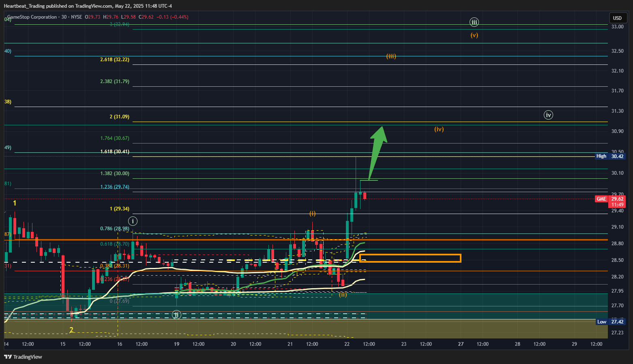633x364 pixels.
Task: Click the close value C29.62
Action: pyautogui.click(x=146, y=17)
